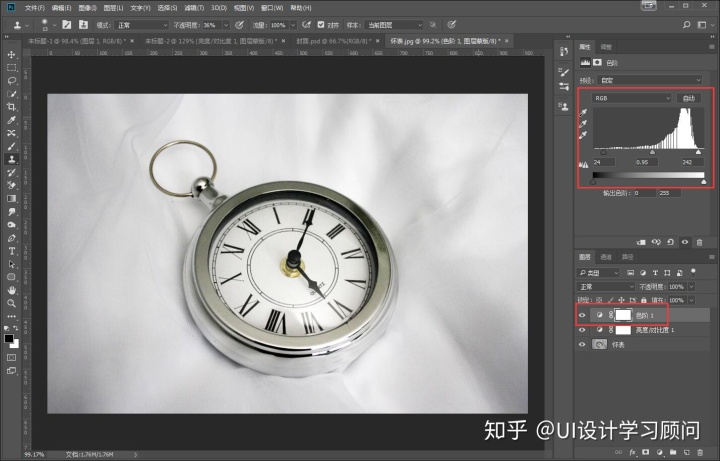Toggle the lock all padlock in Layers panel
The image size is (720, 461).
point(644,300)
